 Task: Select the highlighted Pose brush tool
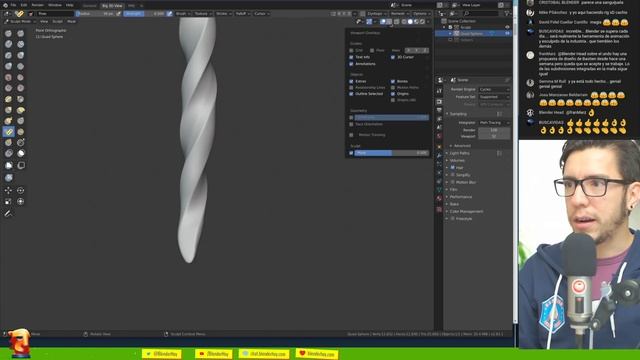click(x=9, y=131)
